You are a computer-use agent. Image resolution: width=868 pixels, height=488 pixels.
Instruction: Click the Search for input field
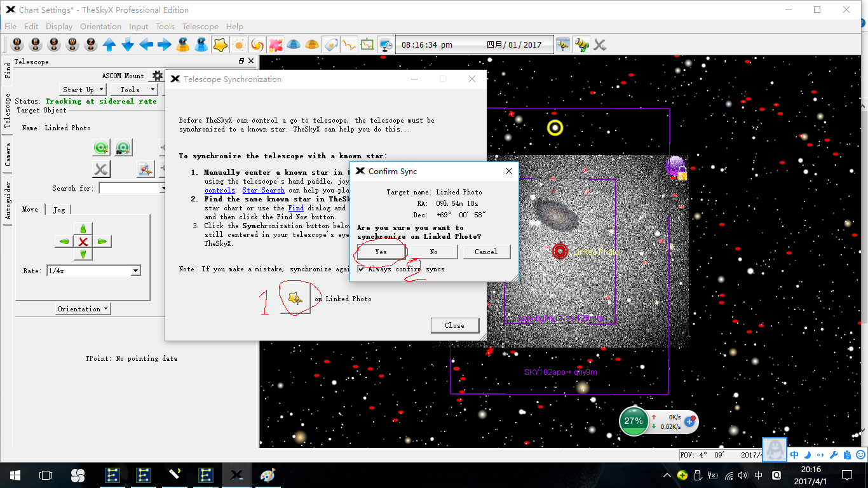tap(132, 188)
